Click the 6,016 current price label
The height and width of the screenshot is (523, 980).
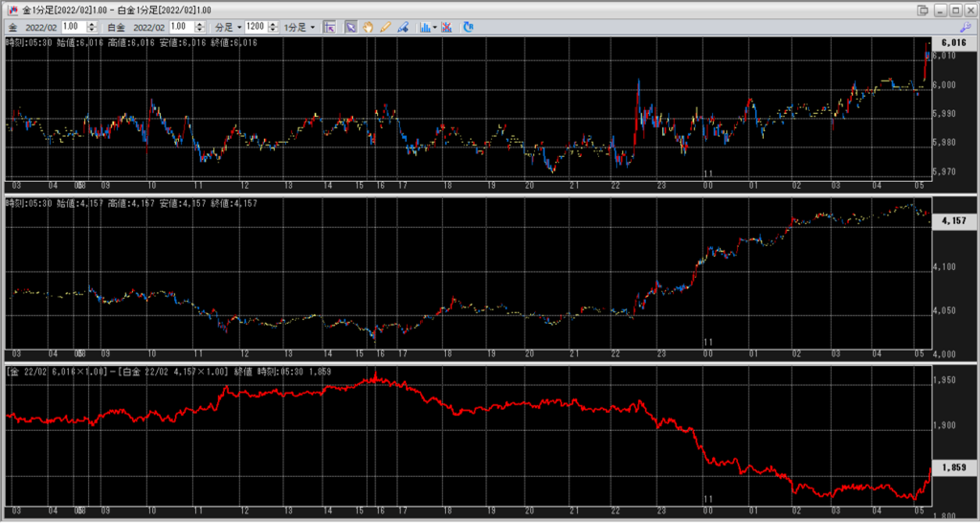point(952,43)
